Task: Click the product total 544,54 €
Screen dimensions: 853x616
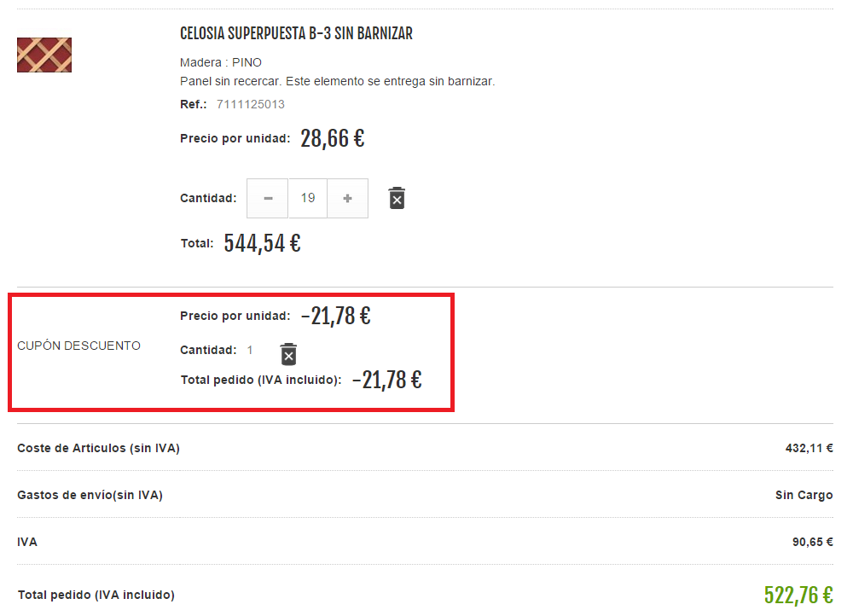Action: click(262, 243)
